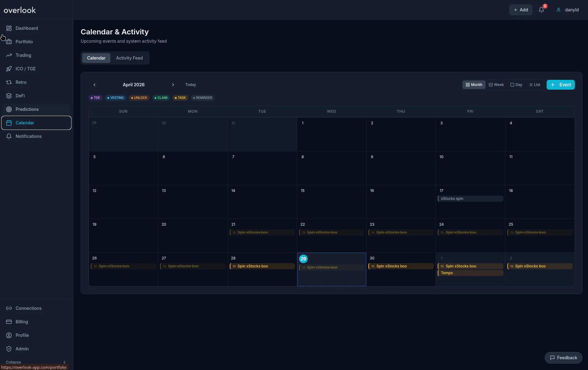Open crossed-out Spin xStocks boo on April 29
This screenshot has width=588, height=370.
332,267
